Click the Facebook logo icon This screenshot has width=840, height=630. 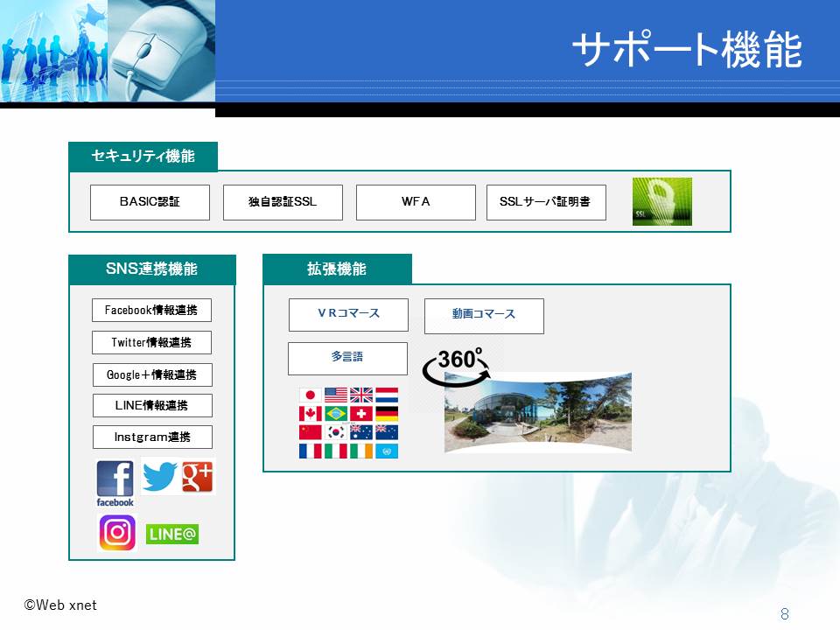click(115, 479)
